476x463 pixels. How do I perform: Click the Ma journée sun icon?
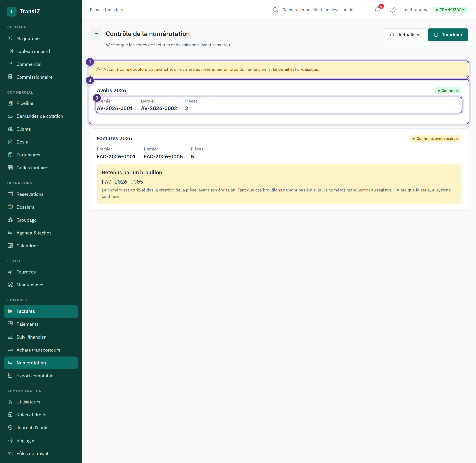coord(10,38)
